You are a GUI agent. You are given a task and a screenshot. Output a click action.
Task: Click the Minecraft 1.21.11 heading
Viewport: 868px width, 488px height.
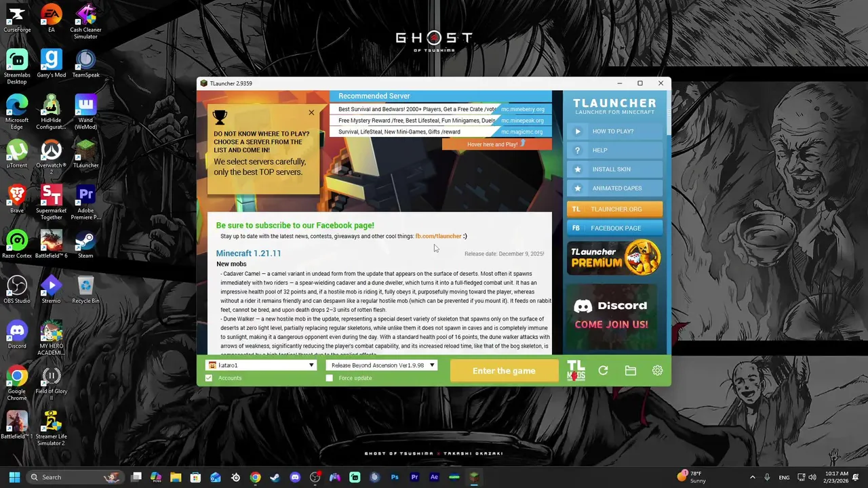tap(248, 253)
